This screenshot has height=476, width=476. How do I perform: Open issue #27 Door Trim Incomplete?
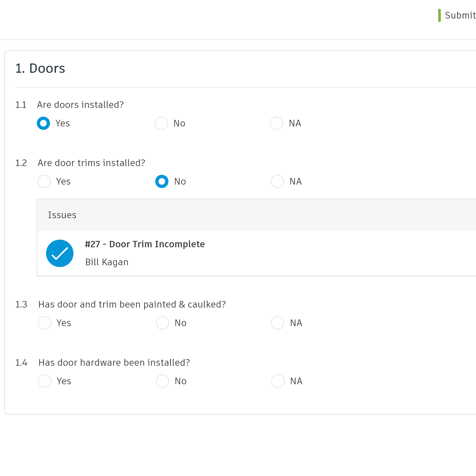145,244
